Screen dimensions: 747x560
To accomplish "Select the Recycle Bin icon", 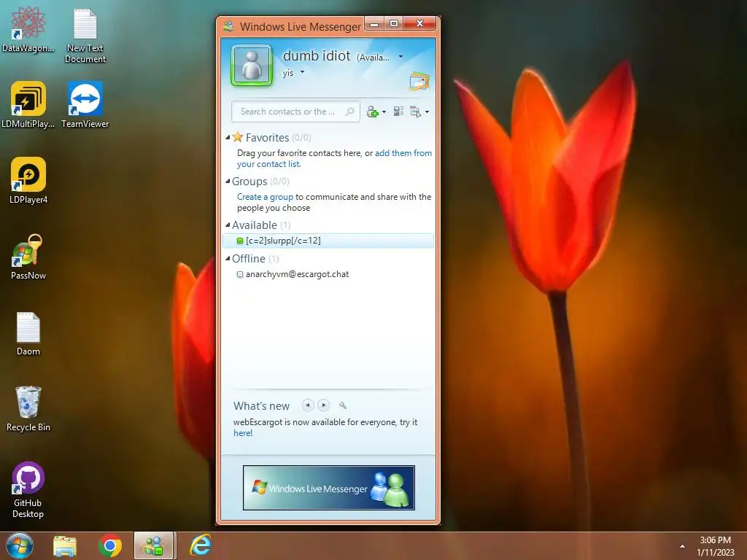I will [28, 408].
